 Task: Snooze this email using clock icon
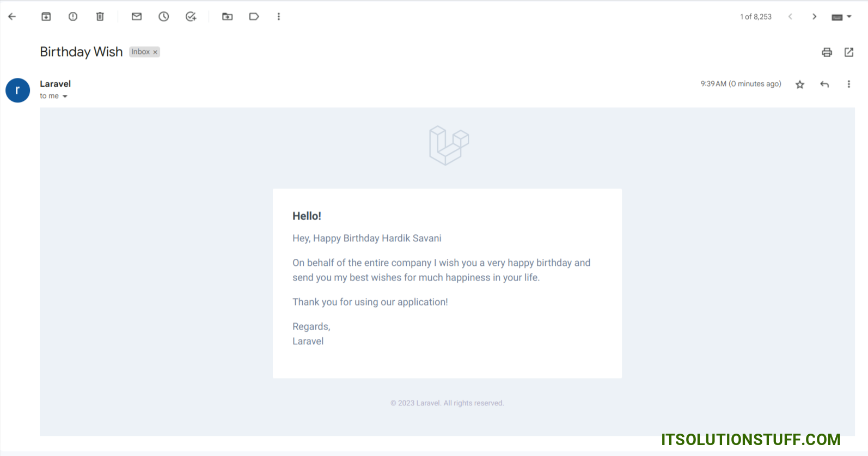(164, 17)
